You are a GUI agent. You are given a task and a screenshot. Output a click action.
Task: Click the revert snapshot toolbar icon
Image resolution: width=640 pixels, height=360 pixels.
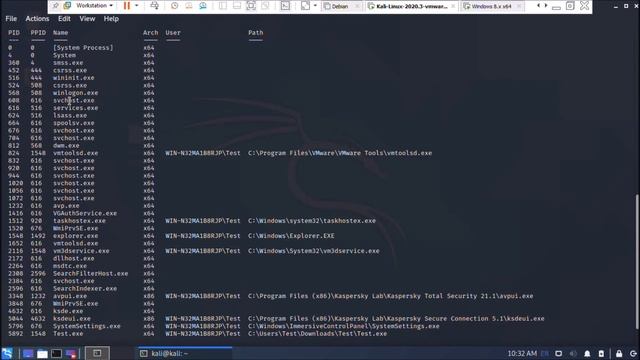[189, 6]
